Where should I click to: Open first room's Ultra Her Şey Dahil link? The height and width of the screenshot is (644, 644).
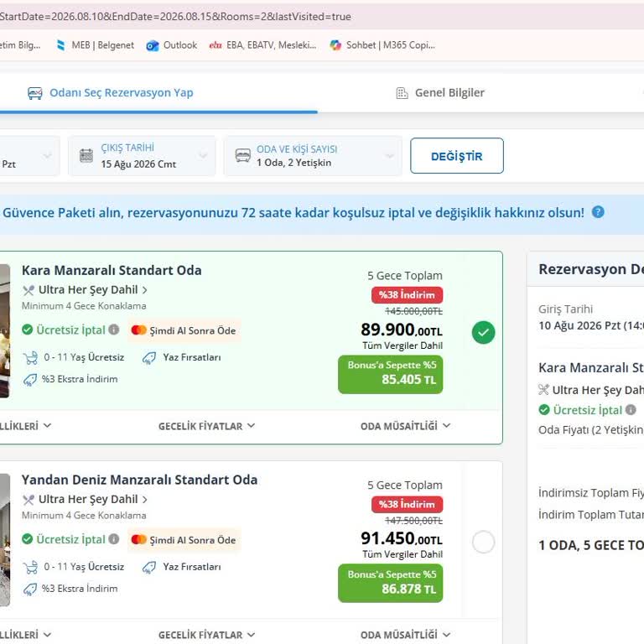click(88, 290)
